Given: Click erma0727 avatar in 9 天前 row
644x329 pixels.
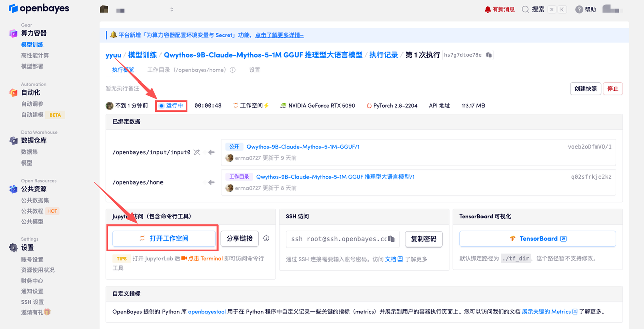Looking at the screenshot, I should coord(229,158).
